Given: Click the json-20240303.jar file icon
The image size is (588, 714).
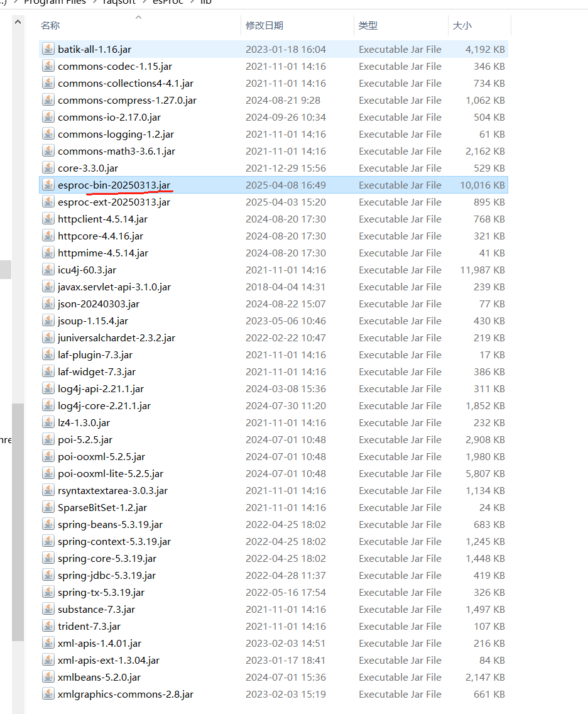Looking at the screenshot, I should [48, 304].
